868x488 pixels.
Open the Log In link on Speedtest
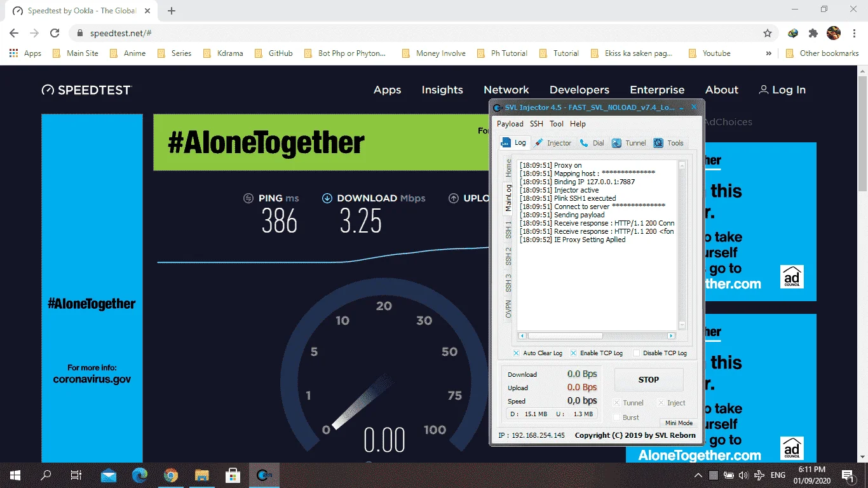(x=782, y=90)
